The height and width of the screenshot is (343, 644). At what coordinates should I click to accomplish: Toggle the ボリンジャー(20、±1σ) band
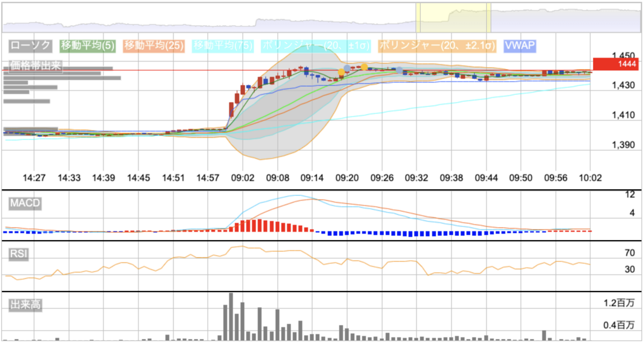coord(316,46)
